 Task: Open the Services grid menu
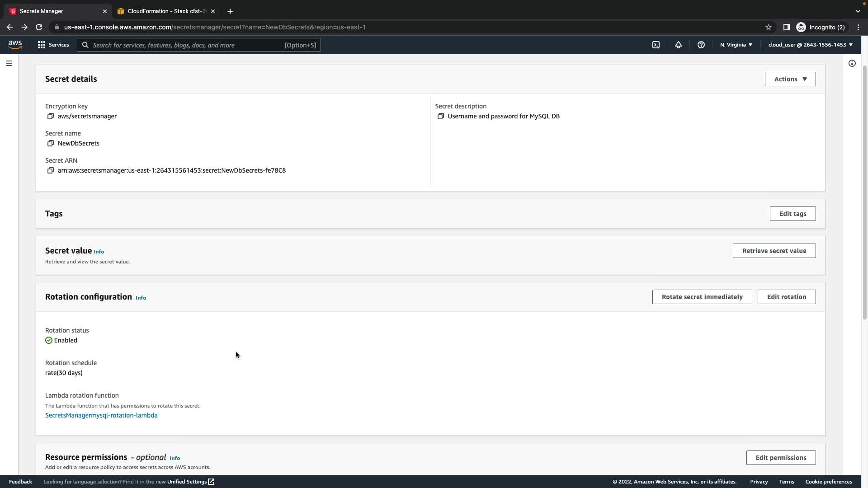click(53, 45)
